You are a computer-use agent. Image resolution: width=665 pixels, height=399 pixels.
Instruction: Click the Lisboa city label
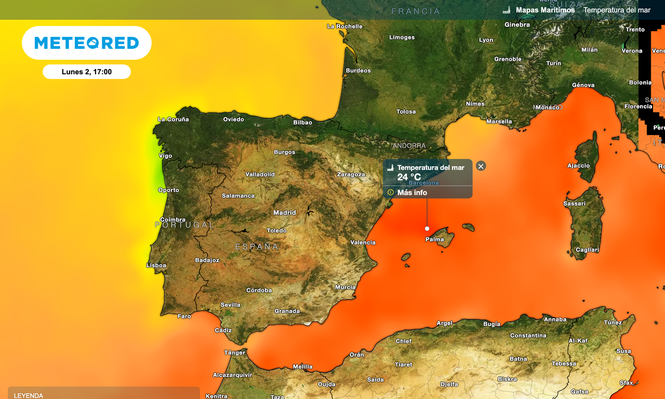click(x=156, y=265)
